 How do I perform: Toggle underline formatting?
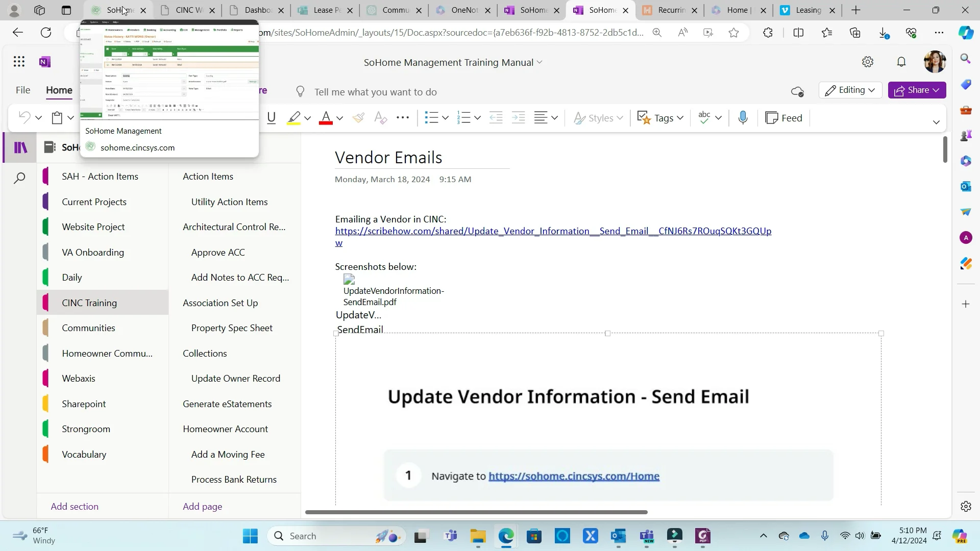tap(271, 117)
